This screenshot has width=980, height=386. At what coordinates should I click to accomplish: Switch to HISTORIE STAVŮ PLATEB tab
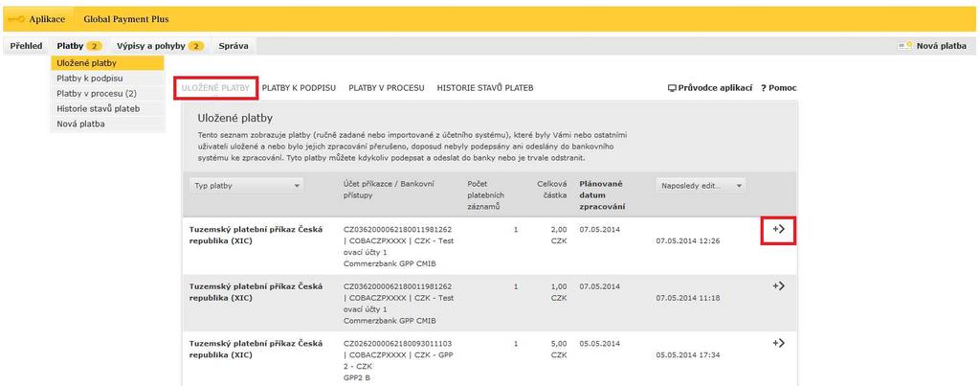coord(485,88)
